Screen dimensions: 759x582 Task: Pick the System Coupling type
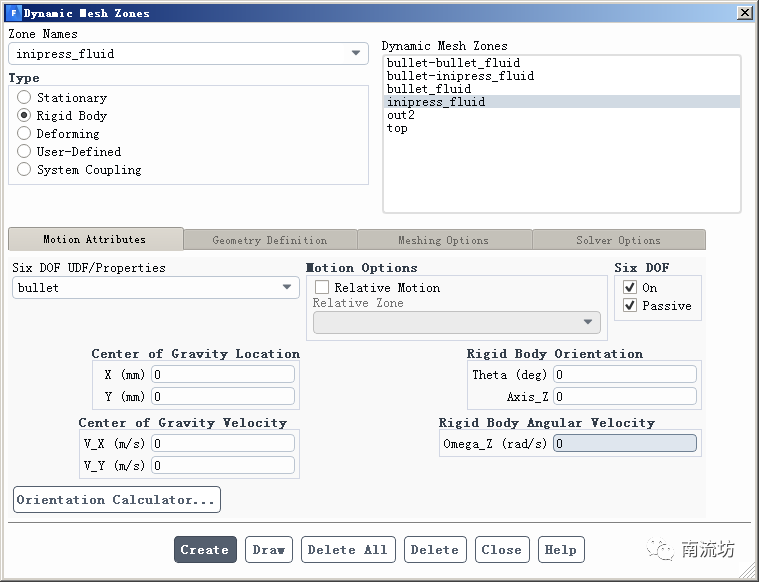[x=25, y=170]
